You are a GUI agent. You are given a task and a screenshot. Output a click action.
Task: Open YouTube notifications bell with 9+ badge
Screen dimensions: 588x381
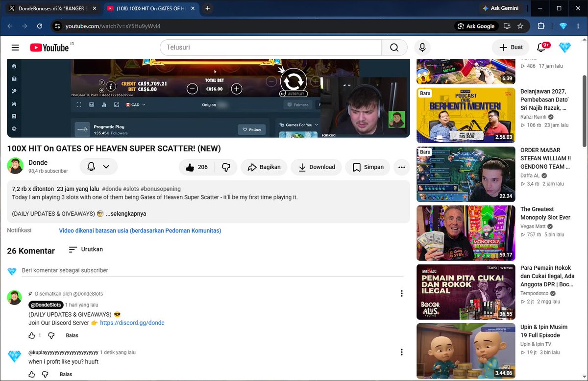coord(541,48)
